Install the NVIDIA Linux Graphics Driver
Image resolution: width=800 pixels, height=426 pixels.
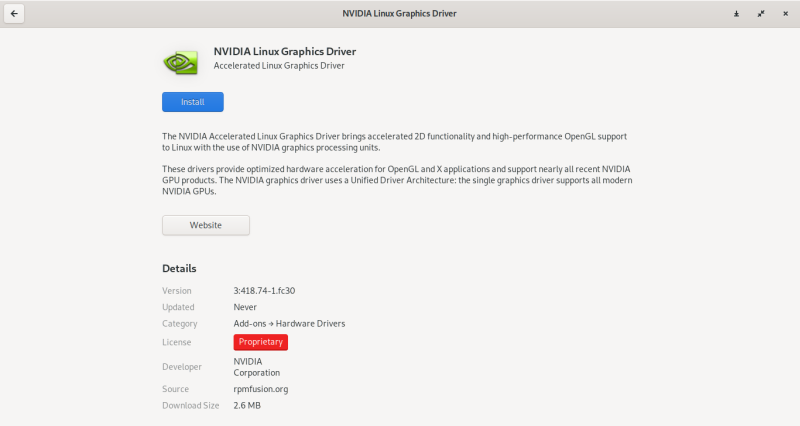coord(193,102)
